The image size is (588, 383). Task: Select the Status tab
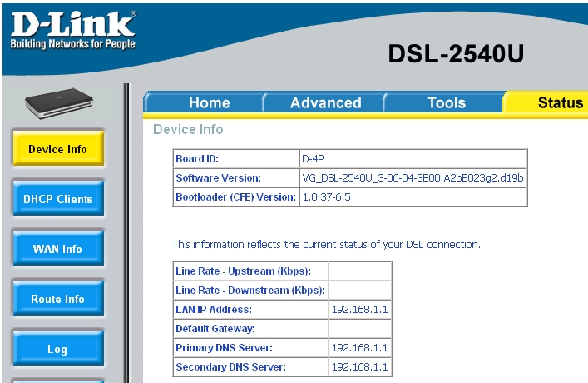(561, 102)
